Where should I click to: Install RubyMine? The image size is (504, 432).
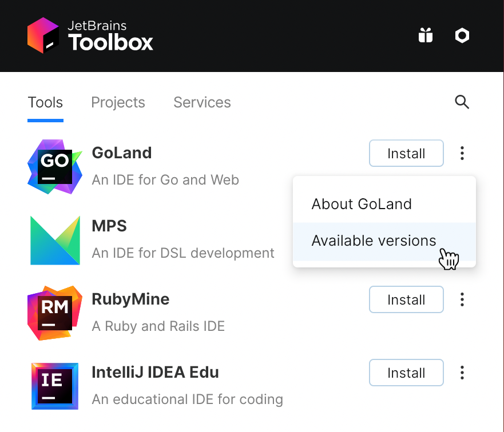click(406, 299)
